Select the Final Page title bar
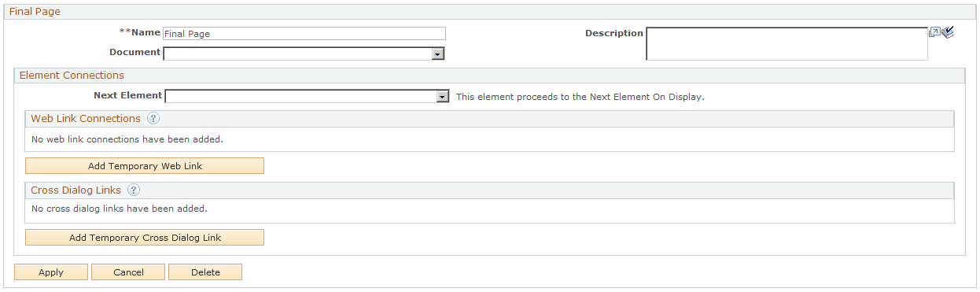 [490, 12]
